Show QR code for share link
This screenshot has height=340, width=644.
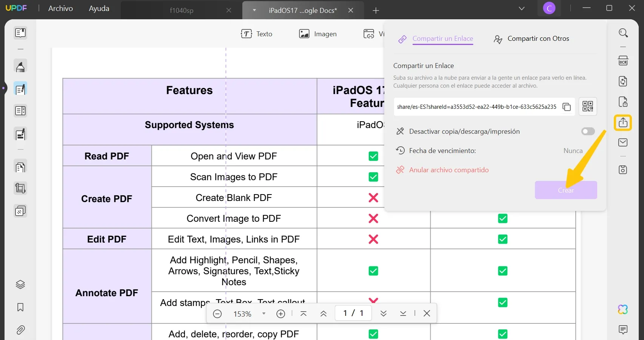click(x=588, y=106)
